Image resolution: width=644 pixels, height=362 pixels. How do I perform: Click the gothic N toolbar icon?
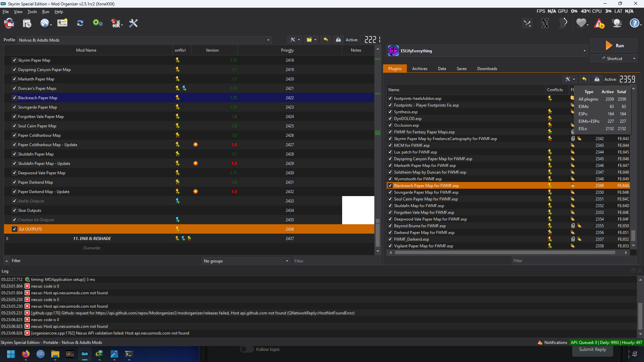click(545, 23)
